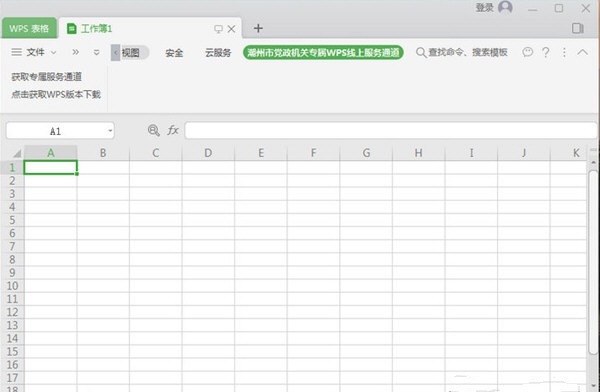Expand hidden toolbar items with double chevron
The image size is (600, 392).
coord(76,52)
